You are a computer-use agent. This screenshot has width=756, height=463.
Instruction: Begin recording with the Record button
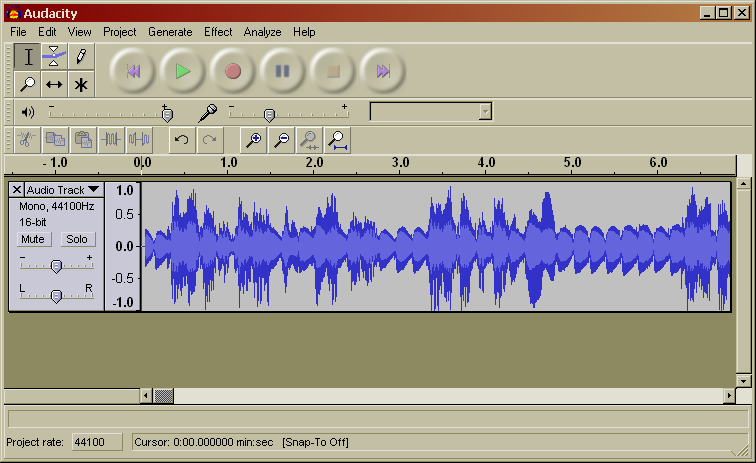[x=233, y=71]
